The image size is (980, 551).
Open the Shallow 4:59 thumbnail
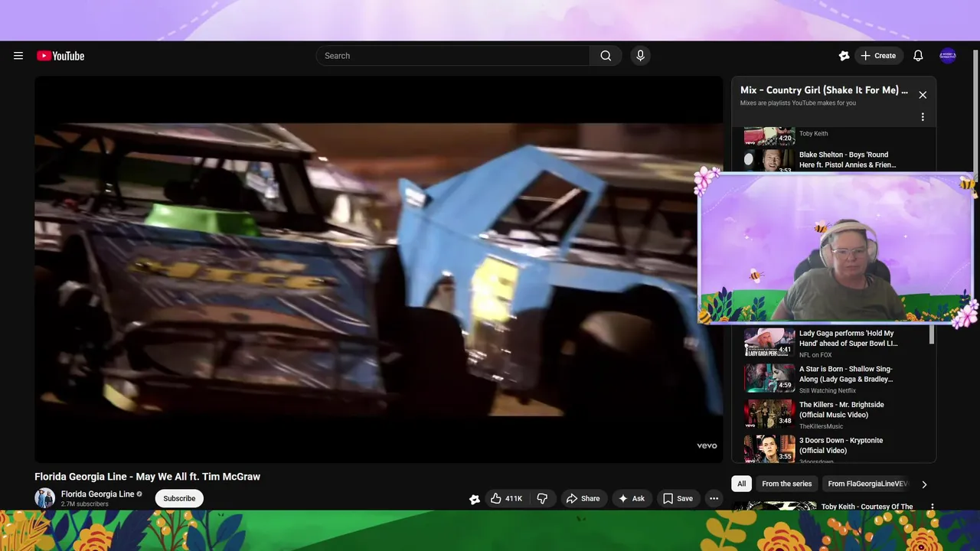(769, 378)
